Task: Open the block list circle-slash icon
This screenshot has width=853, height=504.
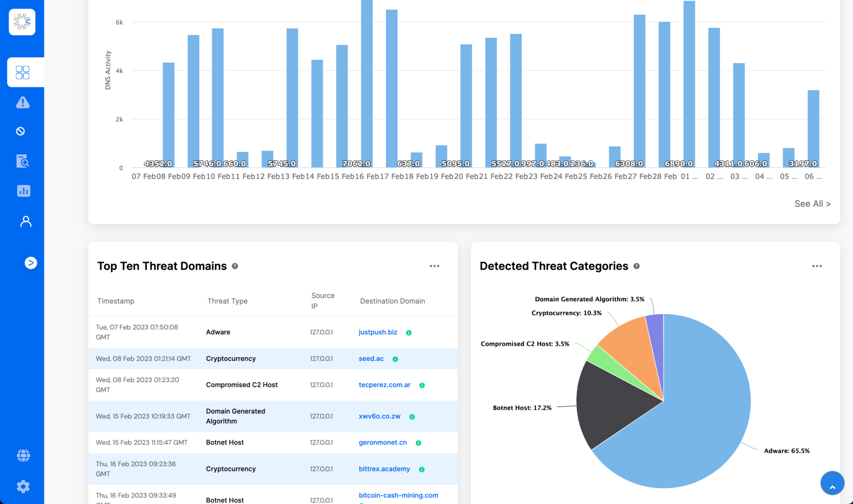Action: (21, 131)
